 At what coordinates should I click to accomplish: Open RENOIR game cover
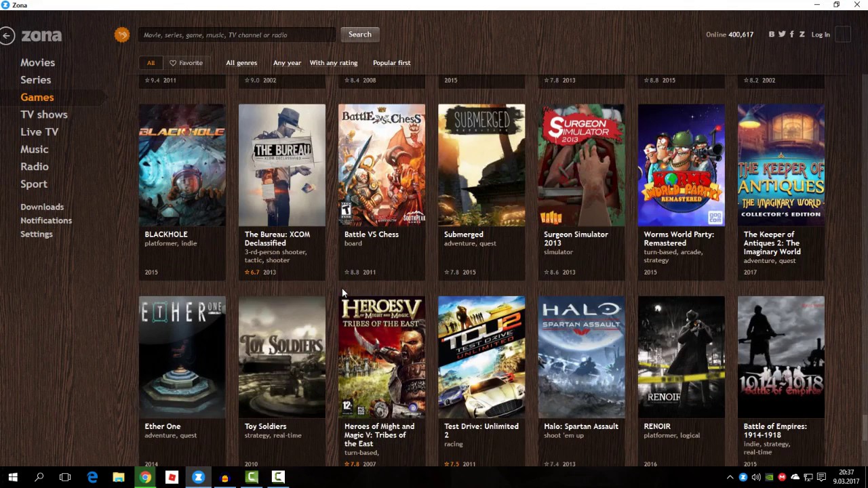[682, 357]
